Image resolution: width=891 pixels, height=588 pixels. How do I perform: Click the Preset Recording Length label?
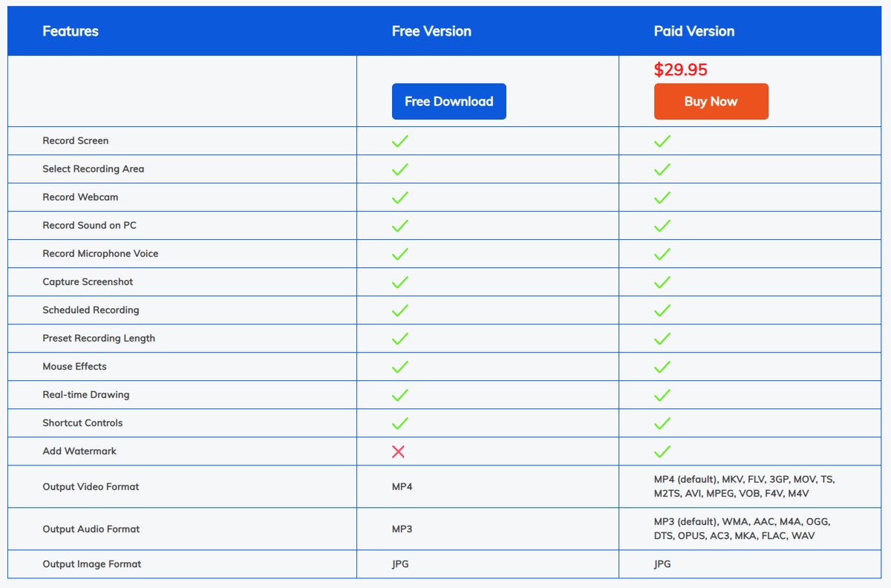tap(99, 339)
